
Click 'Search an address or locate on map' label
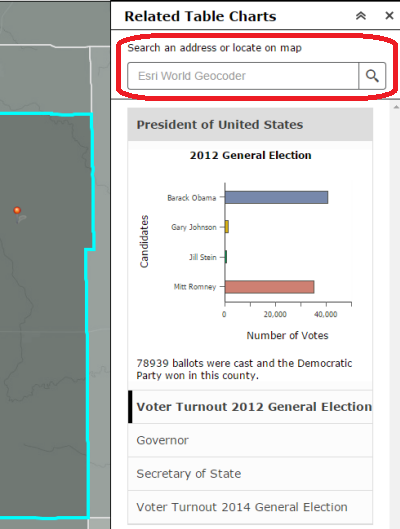pyautogui.click(x=215, y=48)
